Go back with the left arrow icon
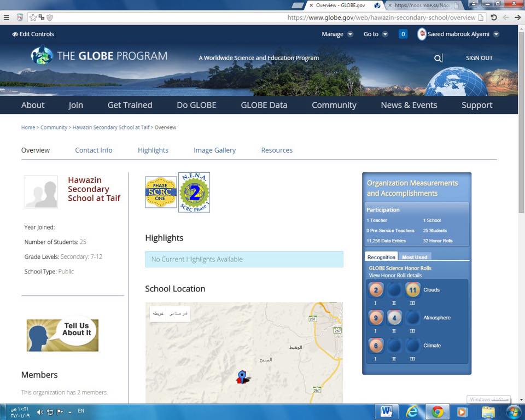Viewport: 525px width, 420px height. (506, 17)
